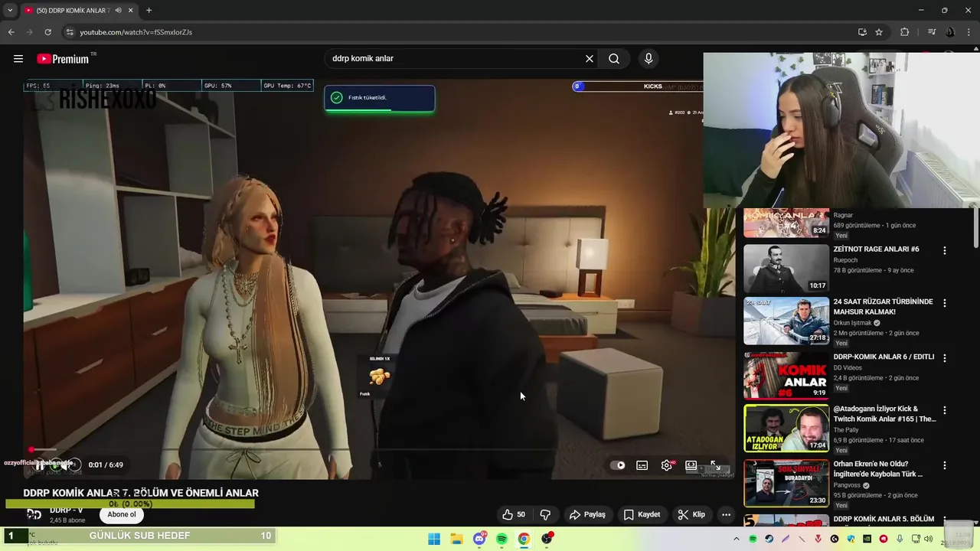The height and width of the screenshot is (551, 980).
Task: Open Orhan Ekren'e Ne Oldu? video thumbnail
Action: (786, 483)
